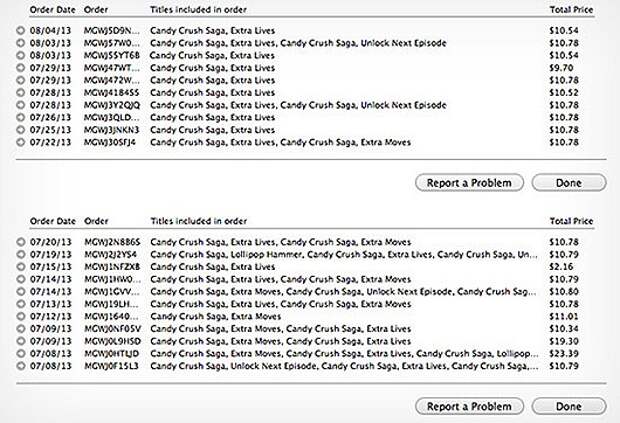Viewport: 620px width, 423px height.
Task: Click the arrow on the 07/13/13 row
Action: click(x=21, y=304)
